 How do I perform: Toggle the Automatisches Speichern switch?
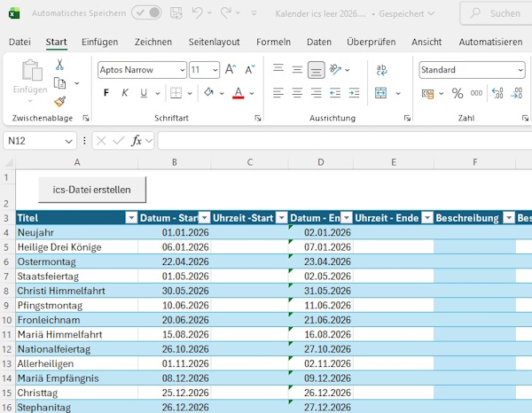click(x=146, y=13)
